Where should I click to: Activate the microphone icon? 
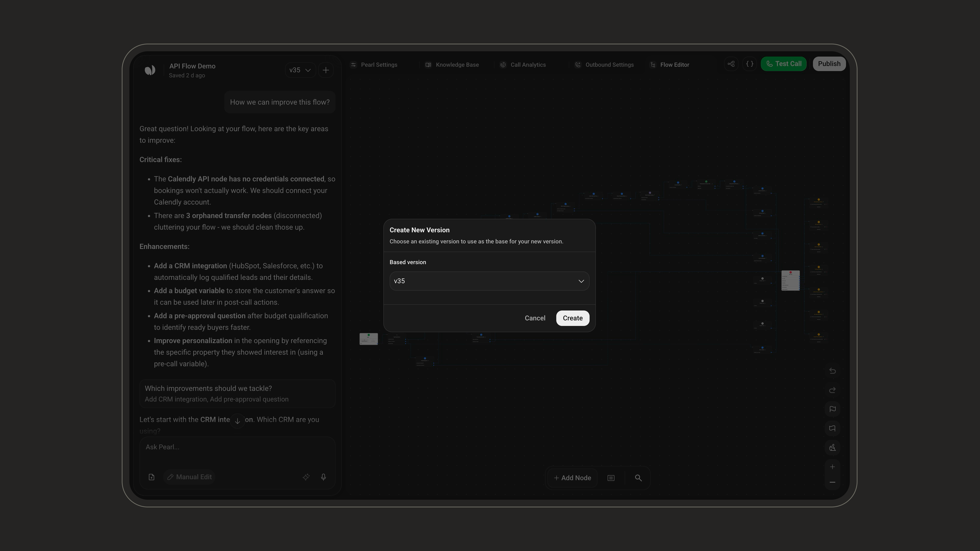(323, 477)
